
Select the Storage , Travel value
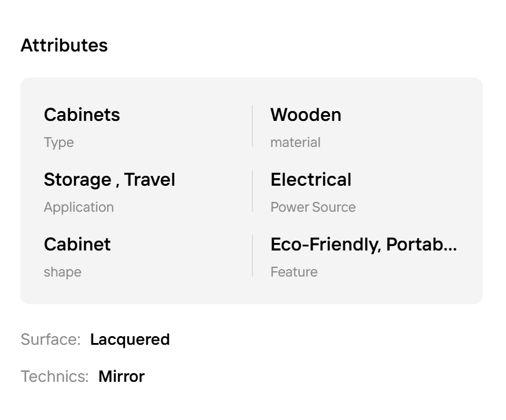point(109,179)
